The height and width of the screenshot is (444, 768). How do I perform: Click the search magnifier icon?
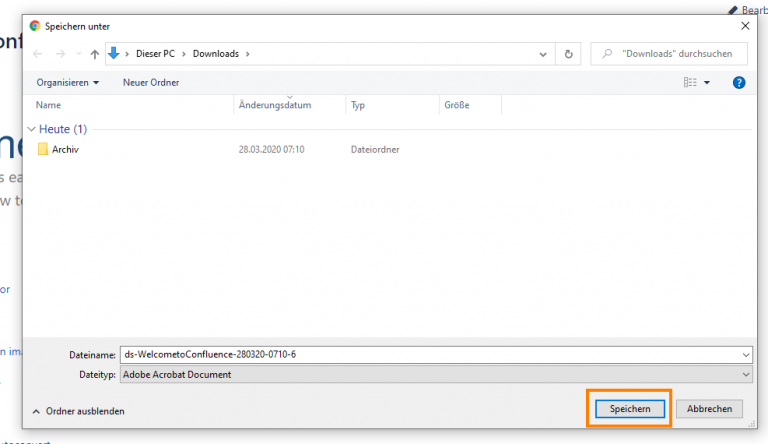point(606,54)
